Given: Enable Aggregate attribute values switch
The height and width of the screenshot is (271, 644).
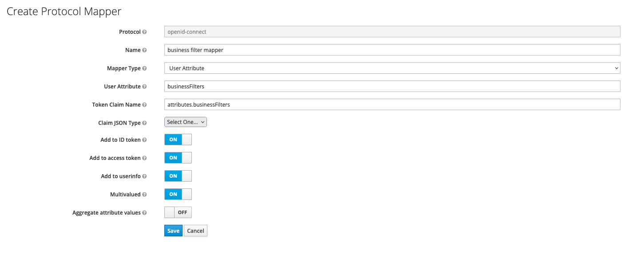Looking at the screenshot, I should click(178, 212).
